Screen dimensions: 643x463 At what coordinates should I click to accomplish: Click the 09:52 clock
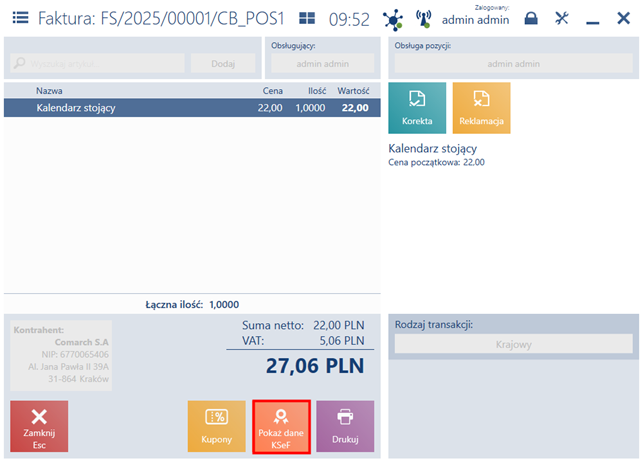pos(349,19)
